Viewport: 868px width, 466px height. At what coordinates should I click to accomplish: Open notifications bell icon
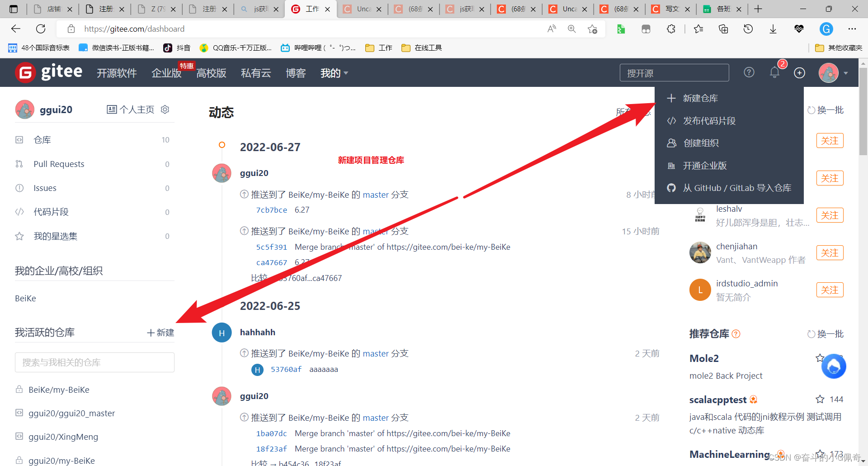775,72
